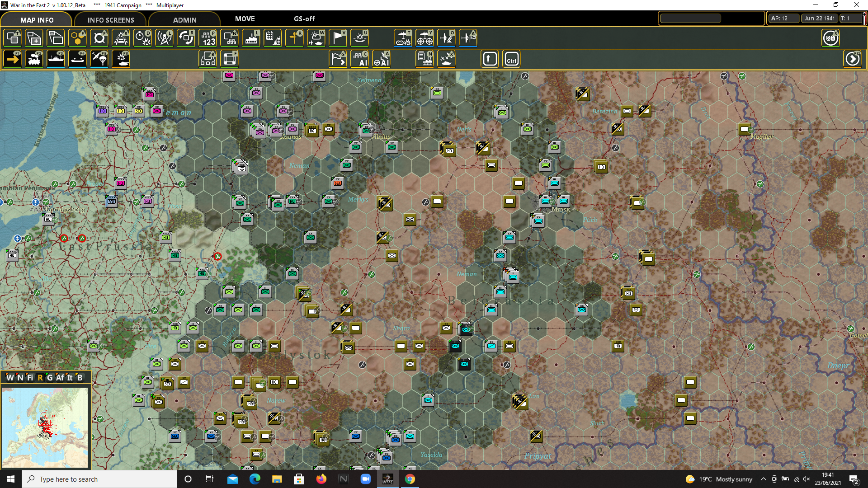Open the jump-to-hex magnifier tool
Image resolution: width=868 pixels, height=488 pixels.
99,38
